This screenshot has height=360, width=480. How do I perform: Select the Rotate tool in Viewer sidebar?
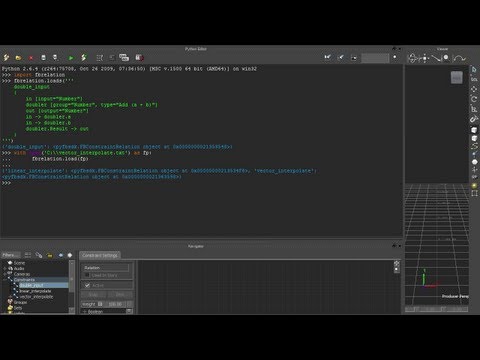[474, 99]
